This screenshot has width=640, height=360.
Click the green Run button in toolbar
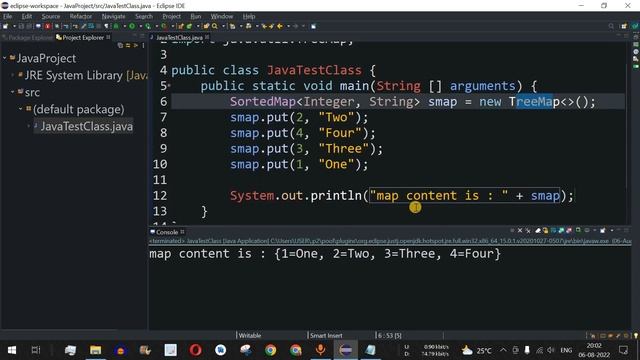(132, 26)
